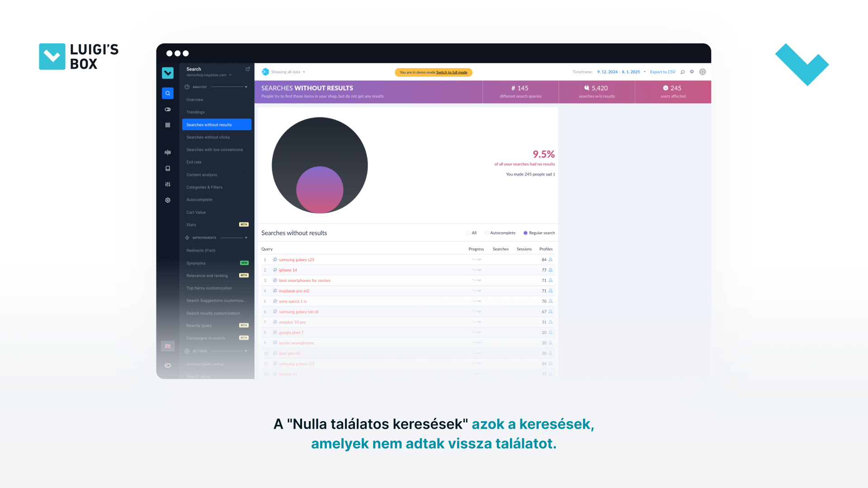868x488 pixels.
Task: Click the sad-face users affected icon
Action: (x=665, y=88)
